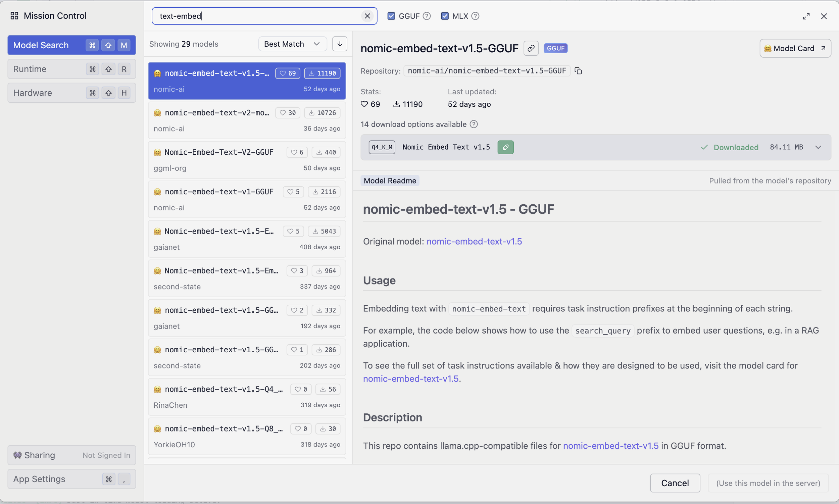Click the 'nomic-embed-text-v1.5 - GGUF' readme heading
This screenshot has width=839, height=504.
click(458, 209)
